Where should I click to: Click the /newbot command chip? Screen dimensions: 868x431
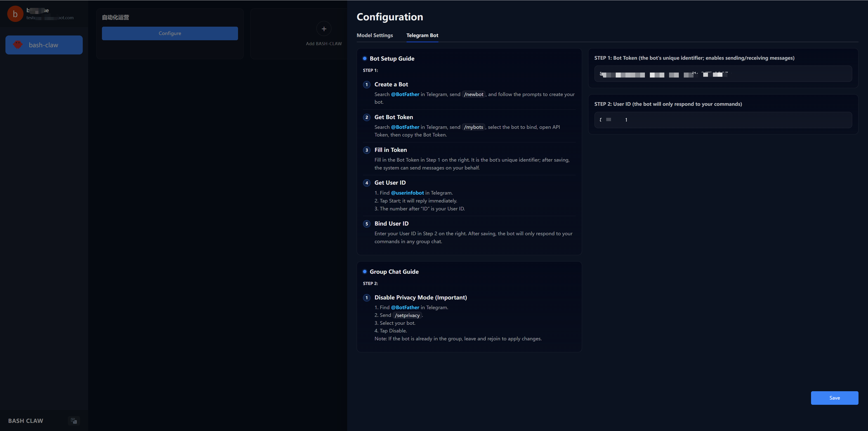[x=474, y=94]
